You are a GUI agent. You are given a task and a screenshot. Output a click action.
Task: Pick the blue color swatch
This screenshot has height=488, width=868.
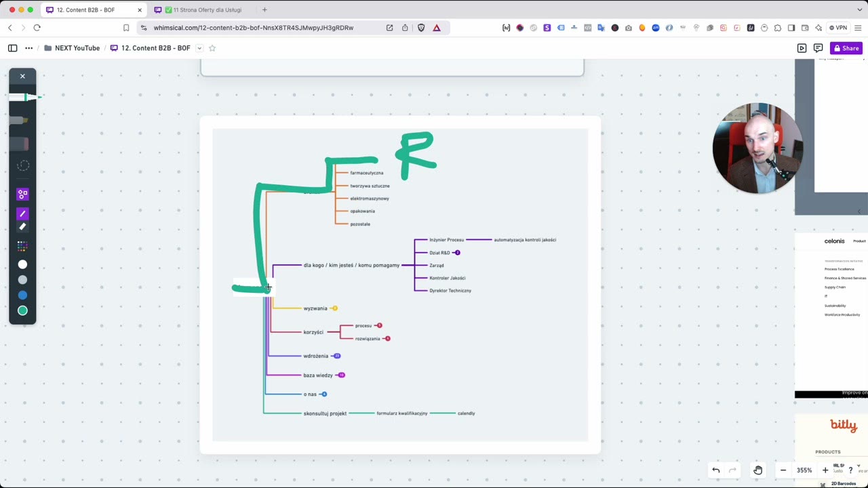(x=22, y=296)
